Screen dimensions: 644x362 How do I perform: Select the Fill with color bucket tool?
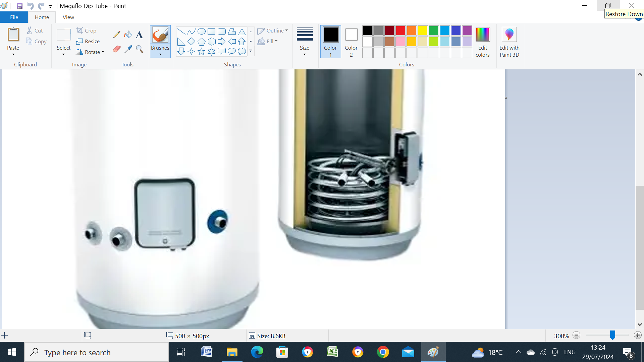[128, 35]
